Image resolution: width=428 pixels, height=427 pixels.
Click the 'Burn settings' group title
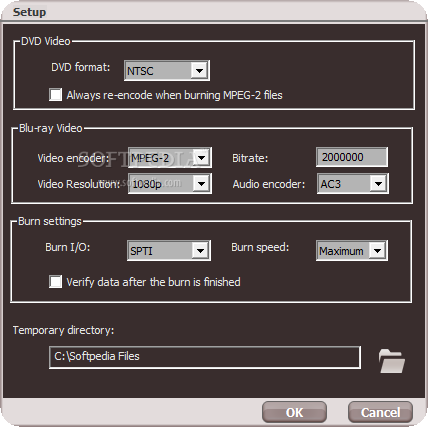click(50, 221)
